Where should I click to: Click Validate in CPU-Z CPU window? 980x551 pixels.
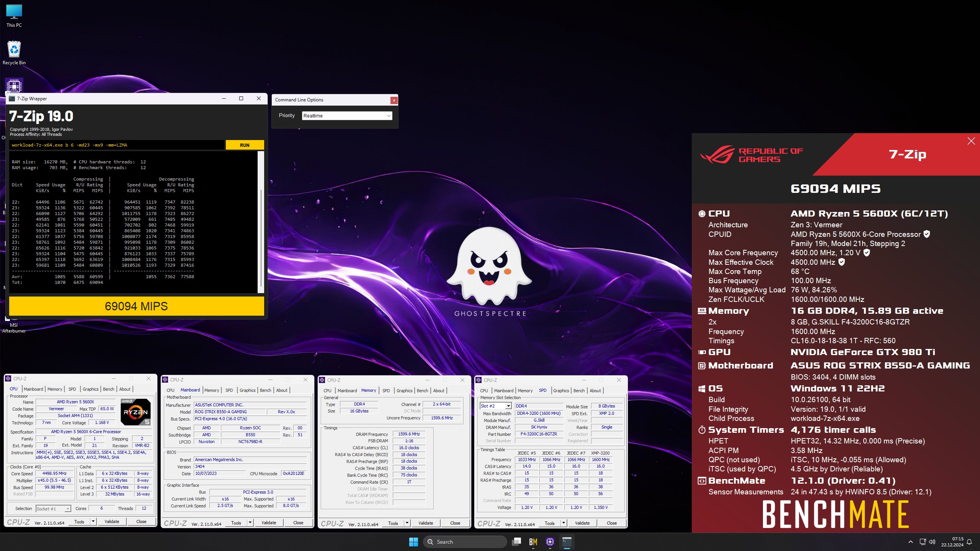[x=112, y=522]
